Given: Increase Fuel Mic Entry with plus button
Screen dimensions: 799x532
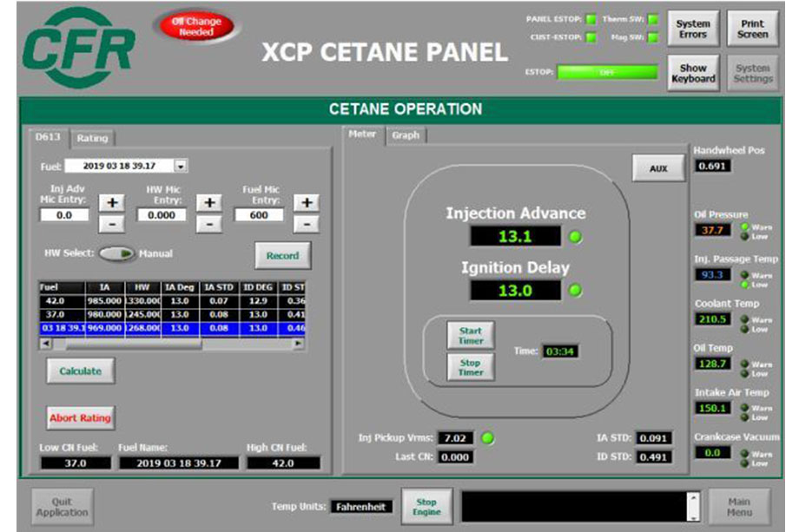Looking at the screenshot, I should (305, 202).
